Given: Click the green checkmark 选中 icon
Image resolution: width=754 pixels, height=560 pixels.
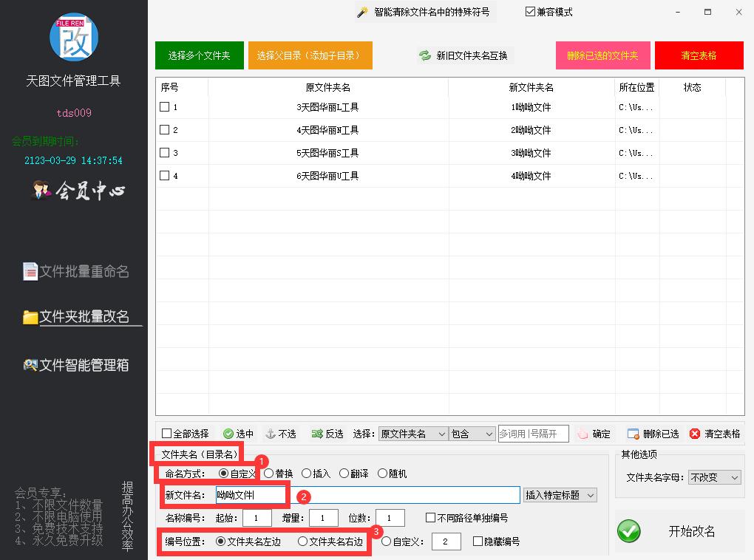Looking at the screenshot, I should (228, 434).
